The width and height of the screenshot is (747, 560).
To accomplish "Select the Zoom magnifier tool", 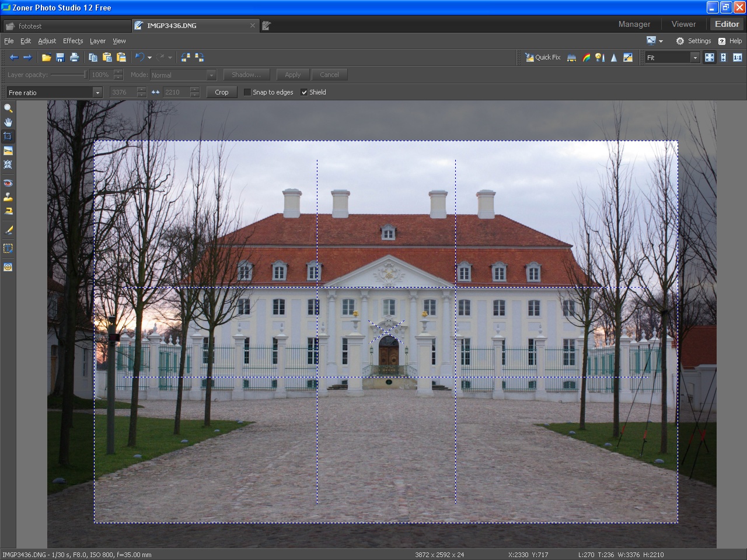I will coord(8,108).
